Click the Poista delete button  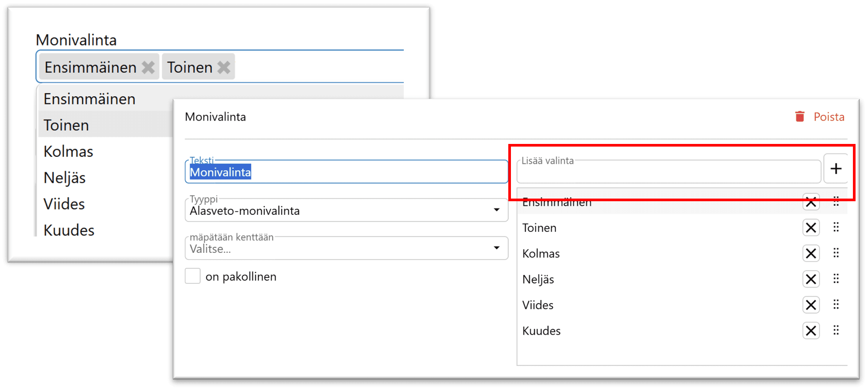(x=820, y=117)
